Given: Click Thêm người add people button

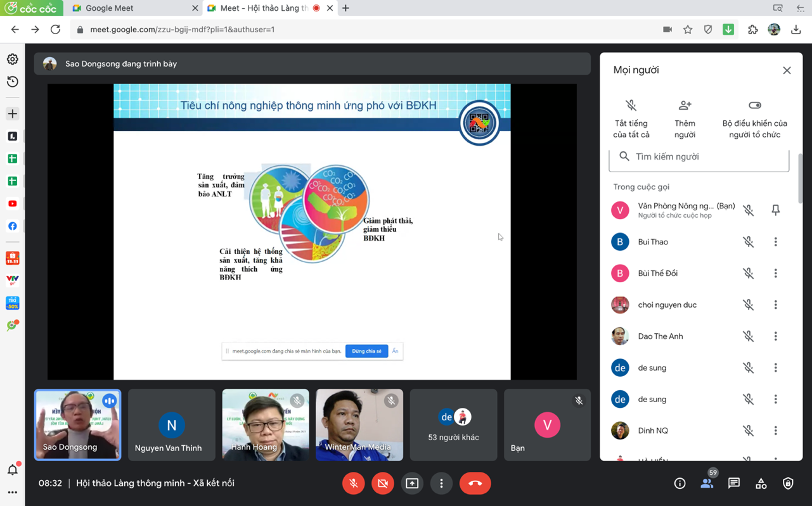Looking at the screenshot, I should [685, 118].
